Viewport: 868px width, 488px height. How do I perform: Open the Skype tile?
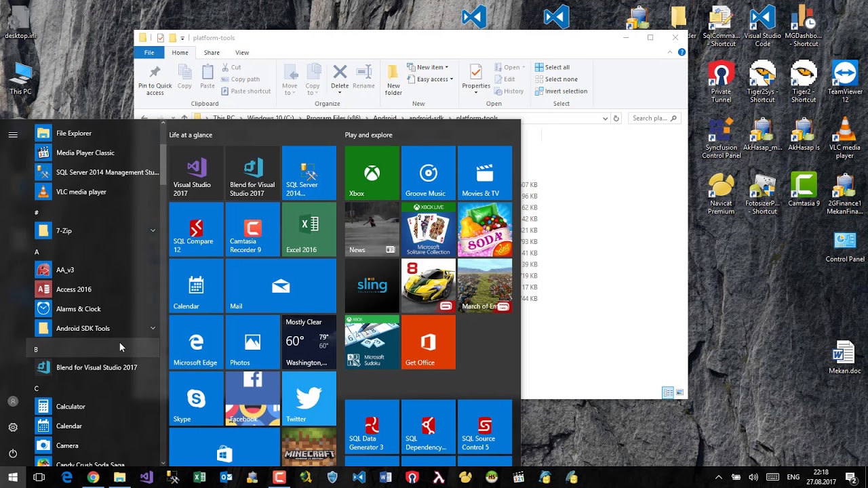tap(196, 399)
